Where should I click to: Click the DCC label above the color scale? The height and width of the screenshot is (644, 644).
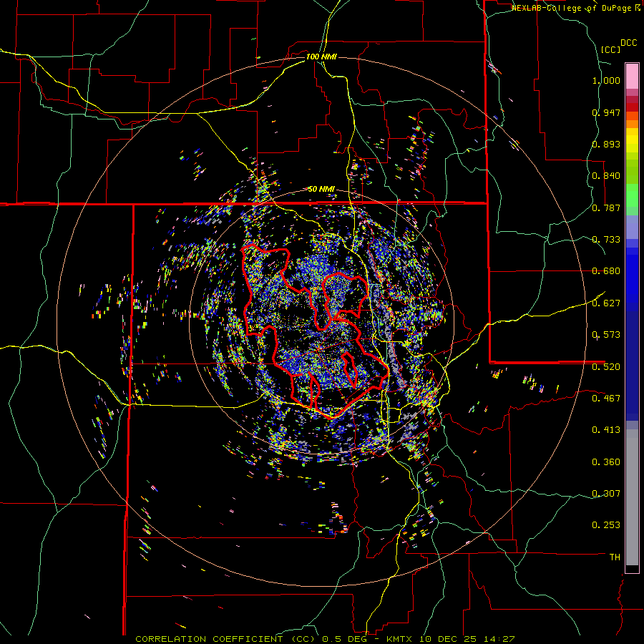tap(628, 43)
